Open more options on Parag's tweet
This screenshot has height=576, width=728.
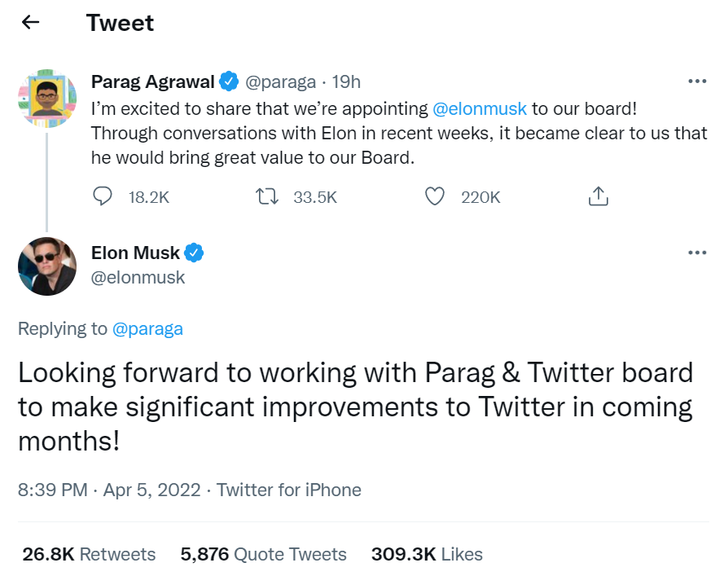[697, 81]
